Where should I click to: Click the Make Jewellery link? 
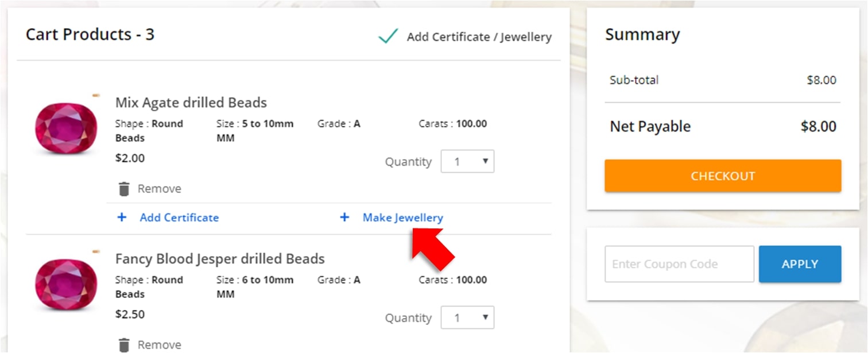[x=403, y=218]
